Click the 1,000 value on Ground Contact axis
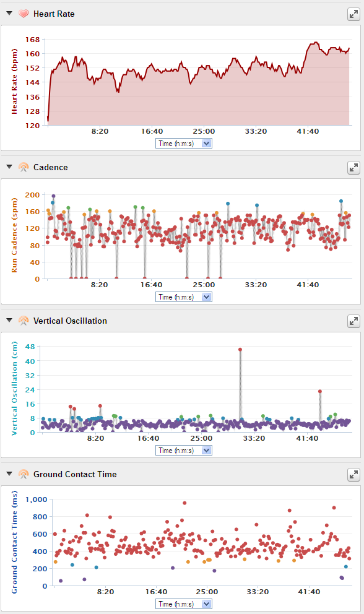The image size is (364, 614). pos(37,499)
